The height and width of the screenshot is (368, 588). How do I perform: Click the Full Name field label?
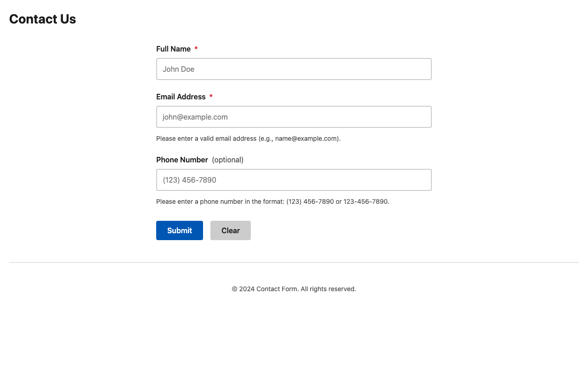point(174,49)
